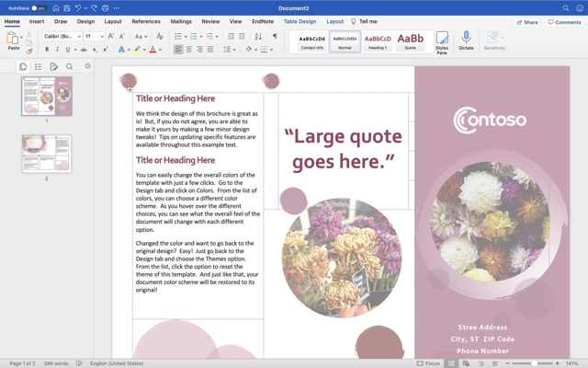
Task: Increase font size with the larger A icon
Action: point(111,37)
